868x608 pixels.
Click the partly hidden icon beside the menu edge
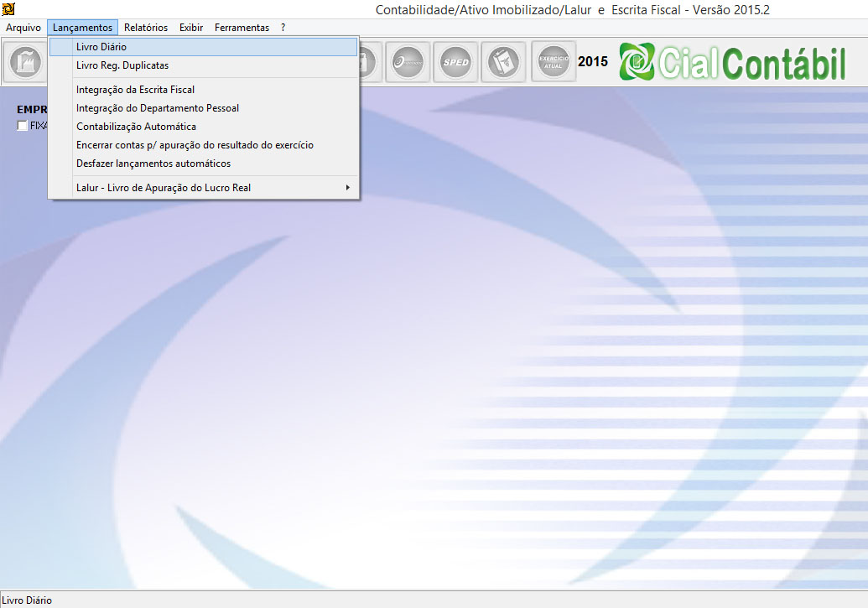coord(369,62)
